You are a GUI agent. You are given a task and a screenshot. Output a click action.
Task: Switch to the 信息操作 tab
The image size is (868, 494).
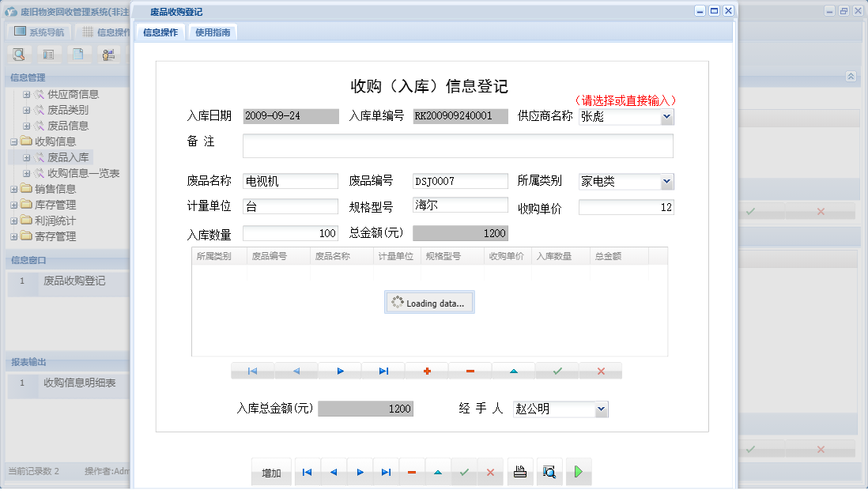click(160, 32)
